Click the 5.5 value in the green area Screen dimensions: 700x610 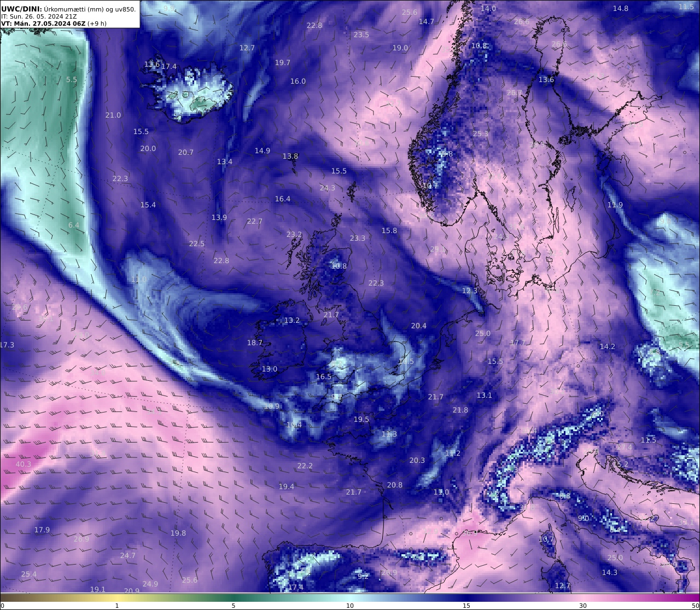click(72, 79)
